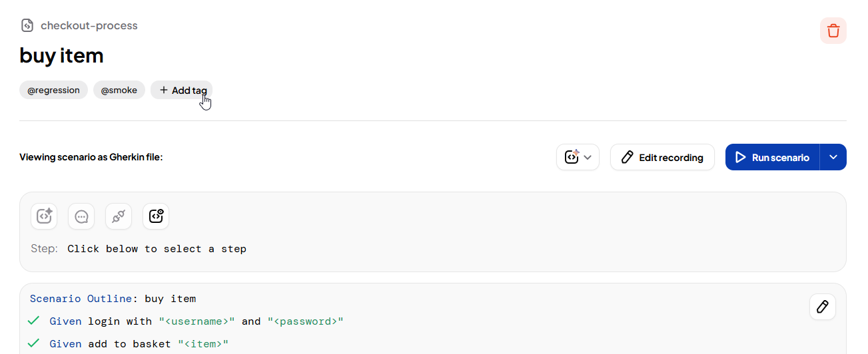Click the Scenario Outline: buy item line
868x354 pixels.
pyautogui.click(x=113, y=299)
